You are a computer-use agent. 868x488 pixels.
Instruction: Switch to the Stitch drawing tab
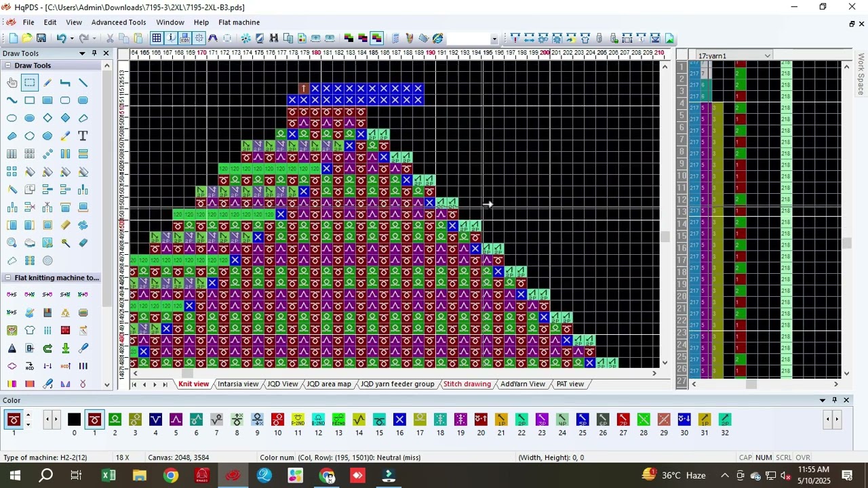click(x=467, y=384)
